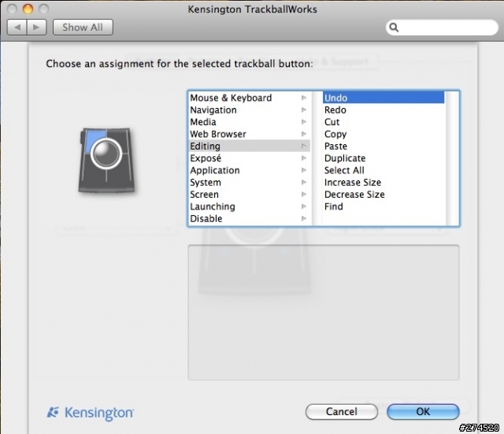Expand arrow next to Mouse & Keyboard
The width and height of the screenshot is (504, 434).
coord(304,98)
